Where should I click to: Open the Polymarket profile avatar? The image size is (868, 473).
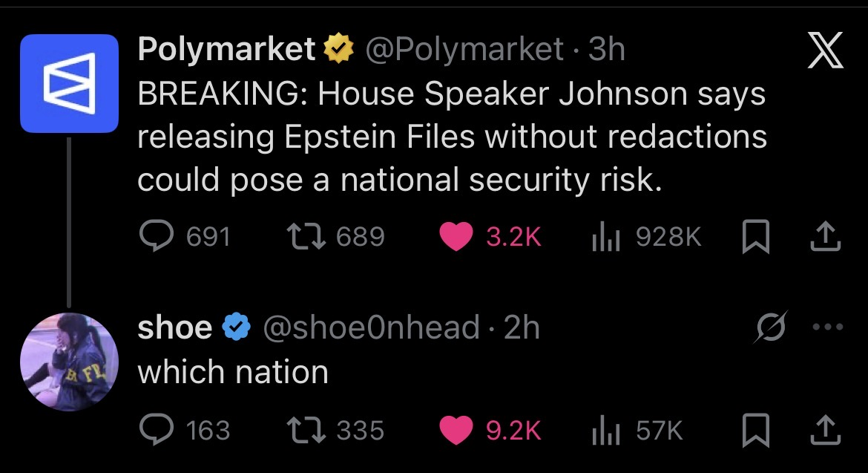(69, 83)
